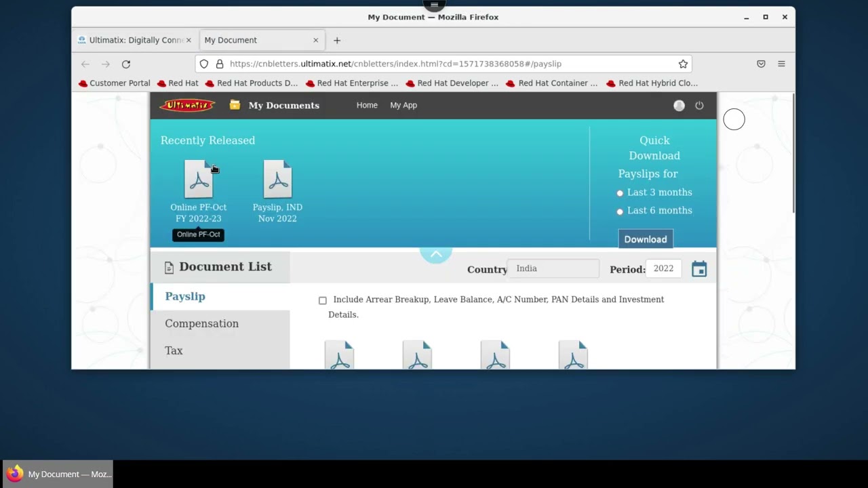
Task: Click the page vertical scrollbar
Action: (x=792, y=153)
